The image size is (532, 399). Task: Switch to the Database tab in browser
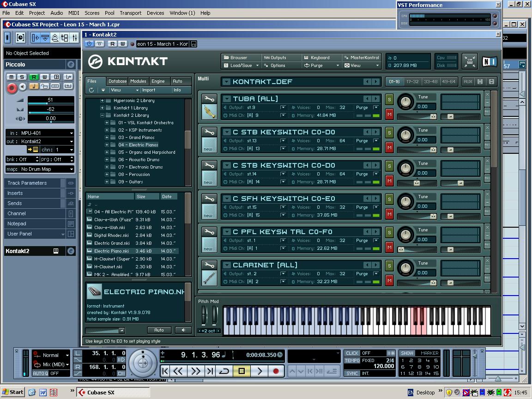pos(117,81)
